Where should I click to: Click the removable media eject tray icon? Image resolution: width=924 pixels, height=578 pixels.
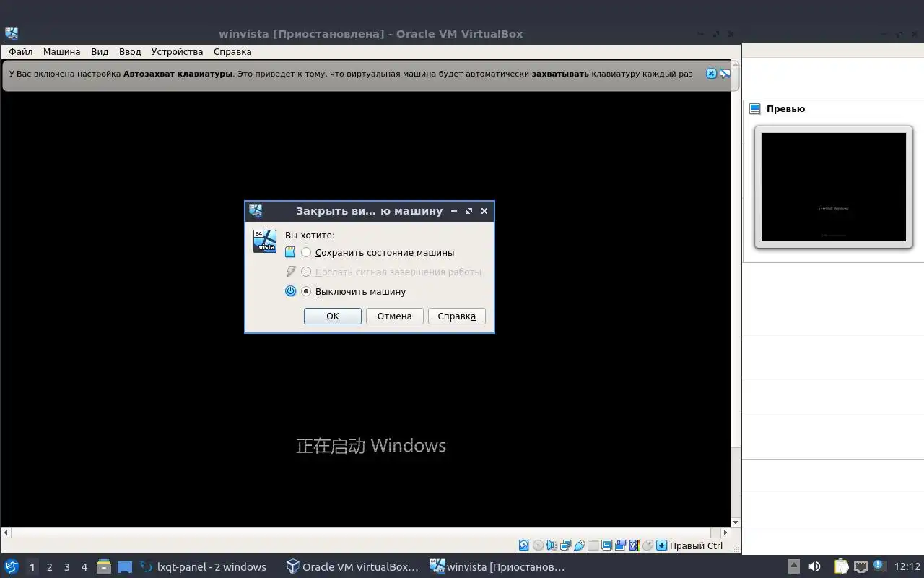793,566
